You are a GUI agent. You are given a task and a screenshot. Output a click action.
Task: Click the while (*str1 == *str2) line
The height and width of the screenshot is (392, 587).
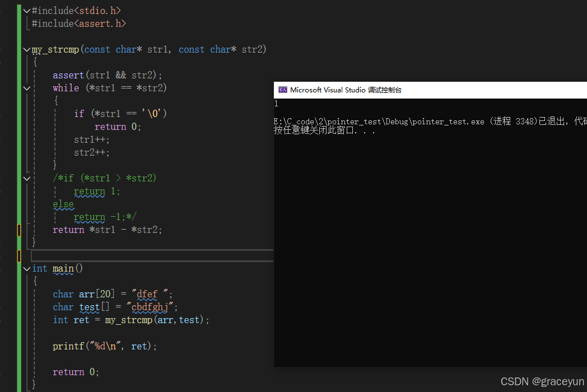109,88
